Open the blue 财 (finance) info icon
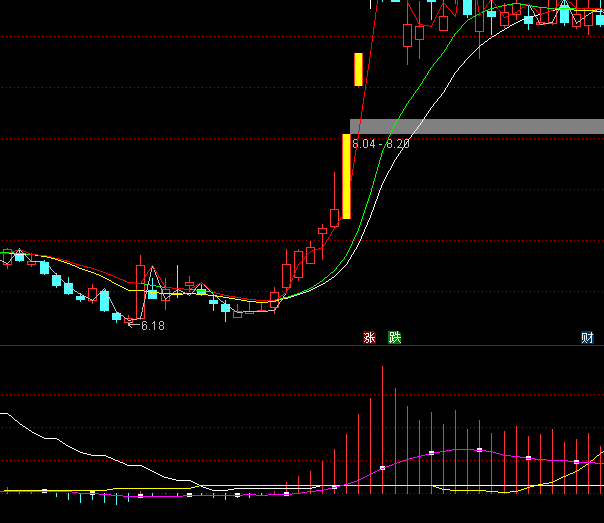604x523 pixels. point(587,338)
